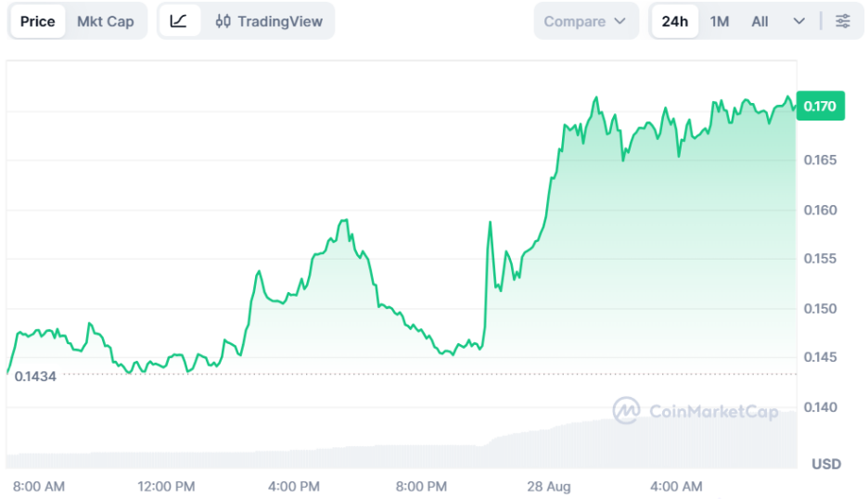Expand the more time ranges chevron
The image size is (868, 499).
tap(798, 21)
